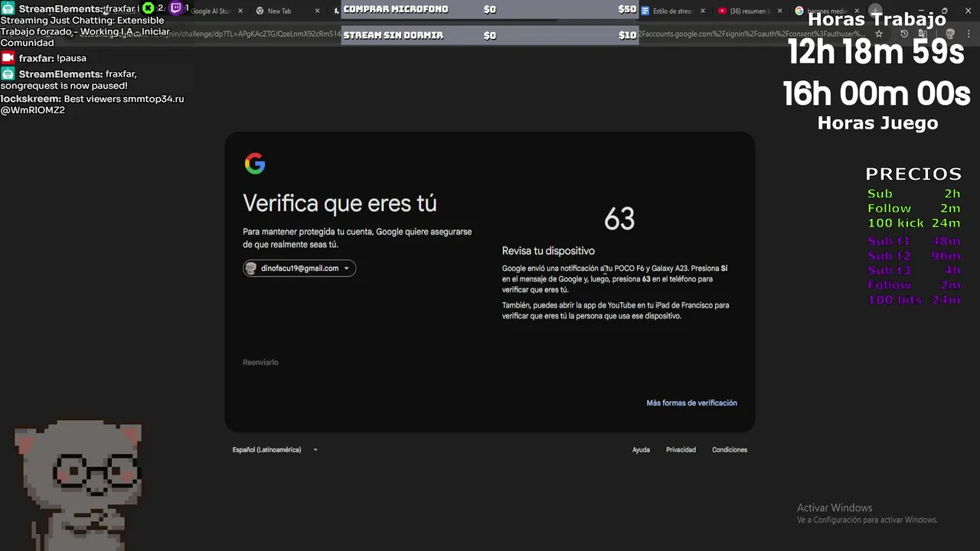Open a new browser tab with plus button

[x=875, y=11]
